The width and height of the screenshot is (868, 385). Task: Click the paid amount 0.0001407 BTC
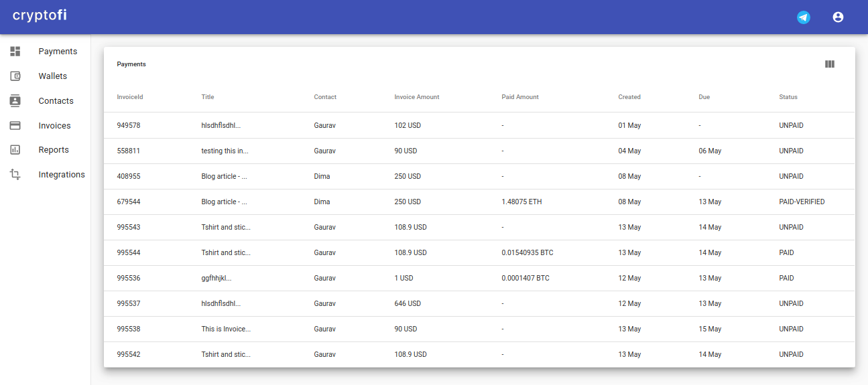525,279
